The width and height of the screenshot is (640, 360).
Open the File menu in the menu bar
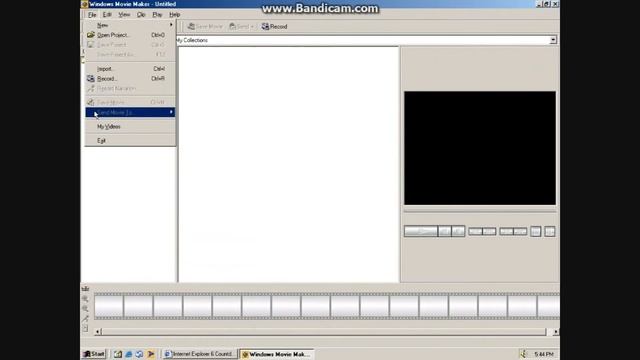(x=92, y=15)
